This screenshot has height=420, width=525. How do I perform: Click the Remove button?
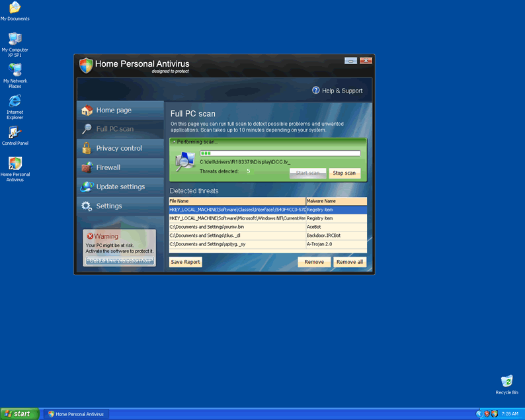314,262
